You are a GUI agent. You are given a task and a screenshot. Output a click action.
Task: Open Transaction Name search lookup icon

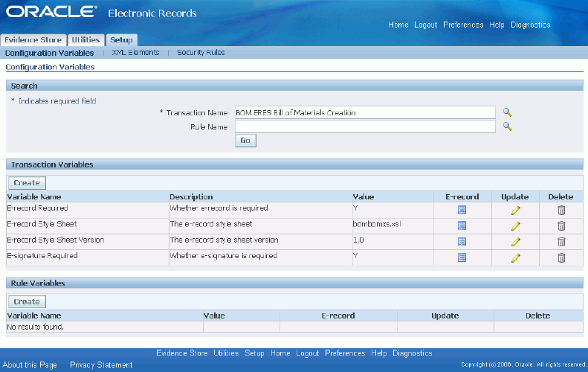tap(508, 112)
